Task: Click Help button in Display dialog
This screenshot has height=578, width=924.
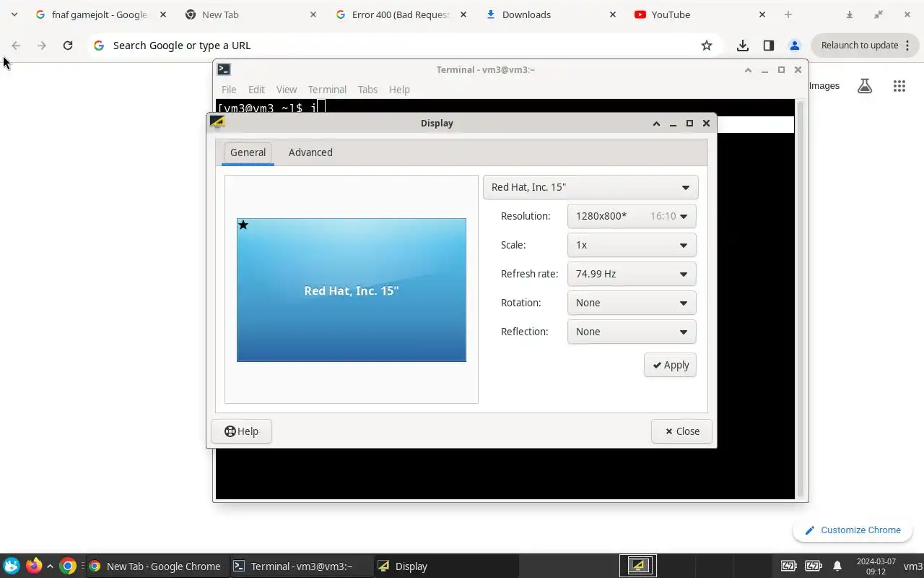Action: (x=241, y=431)
